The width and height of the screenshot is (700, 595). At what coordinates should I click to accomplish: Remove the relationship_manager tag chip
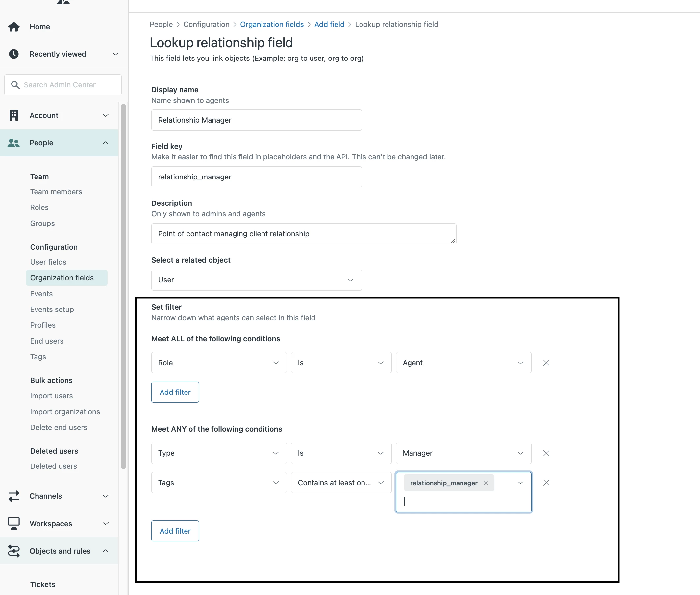[x=486, y=483]
